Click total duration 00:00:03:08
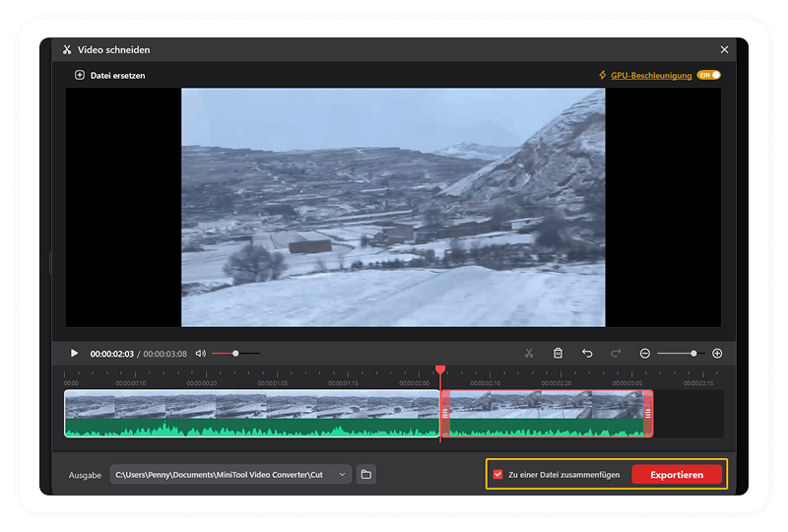788x532 pixels. pos(164,354)
